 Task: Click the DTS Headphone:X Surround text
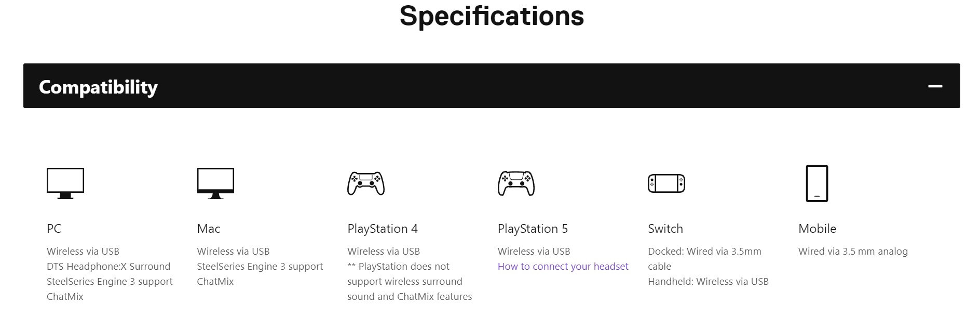point(108,267)
